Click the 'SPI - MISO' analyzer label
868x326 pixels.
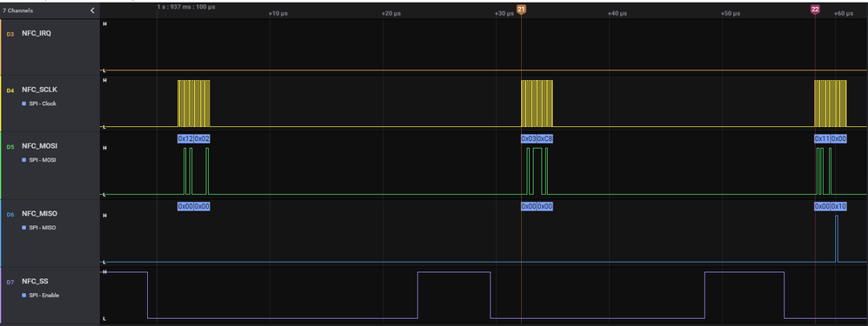point(43,228)
